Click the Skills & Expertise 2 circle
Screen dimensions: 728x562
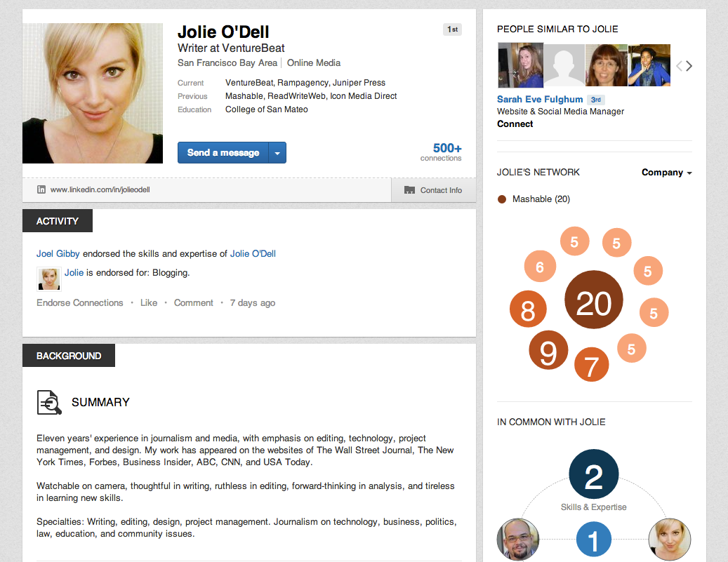594,474
